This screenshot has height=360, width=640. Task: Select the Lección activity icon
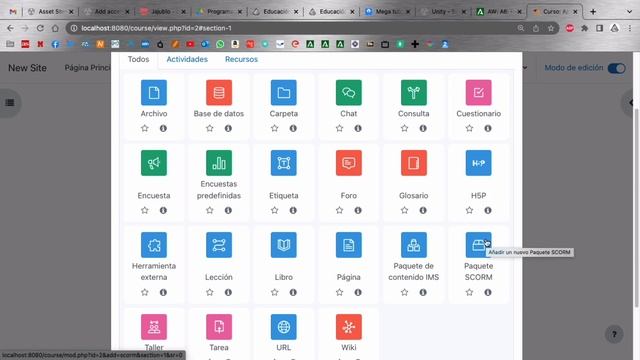point(219,245)
